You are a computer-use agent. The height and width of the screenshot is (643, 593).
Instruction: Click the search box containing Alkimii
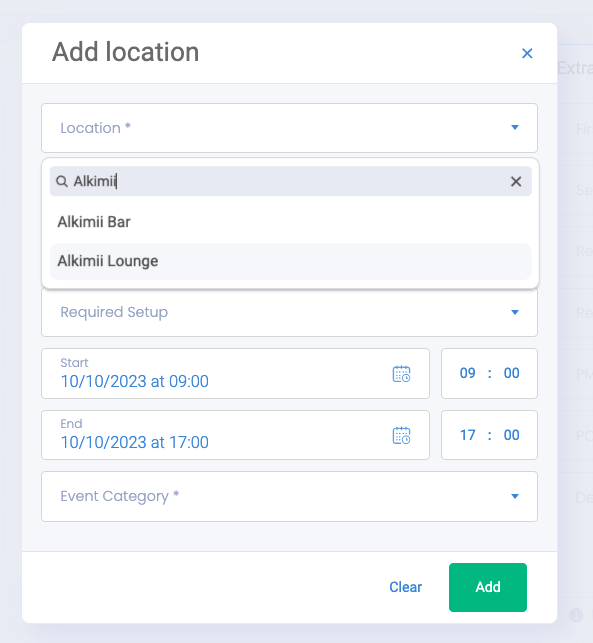click(x=291, y=181)
